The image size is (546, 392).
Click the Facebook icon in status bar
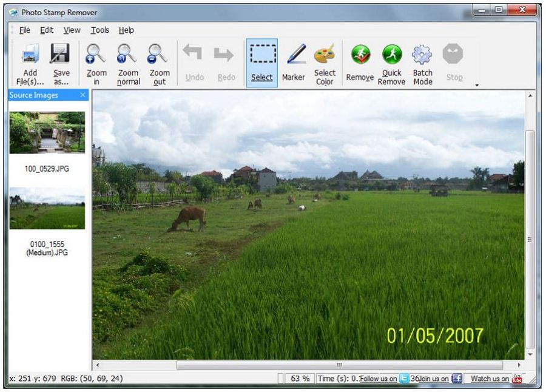pyautogui.click(x=456, y=379)
